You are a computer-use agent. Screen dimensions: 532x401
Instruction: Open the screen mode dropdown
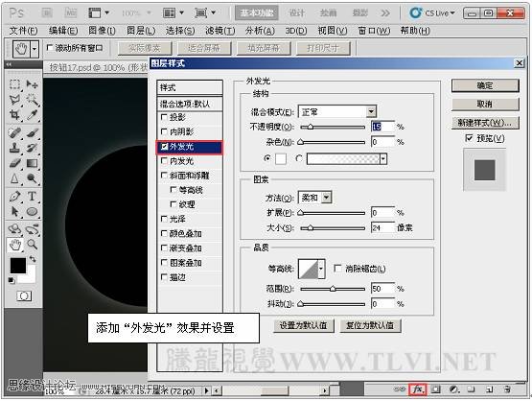click(205, 12)
